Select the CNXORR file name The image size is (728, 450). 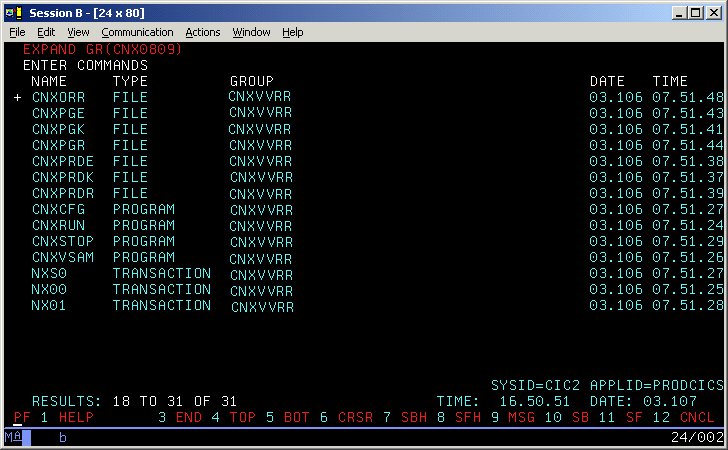(58, 97)
